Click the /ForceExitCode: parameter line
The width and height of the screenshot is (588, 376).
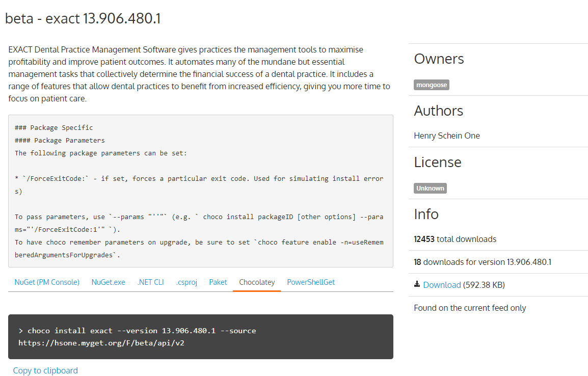click(199, 185)
